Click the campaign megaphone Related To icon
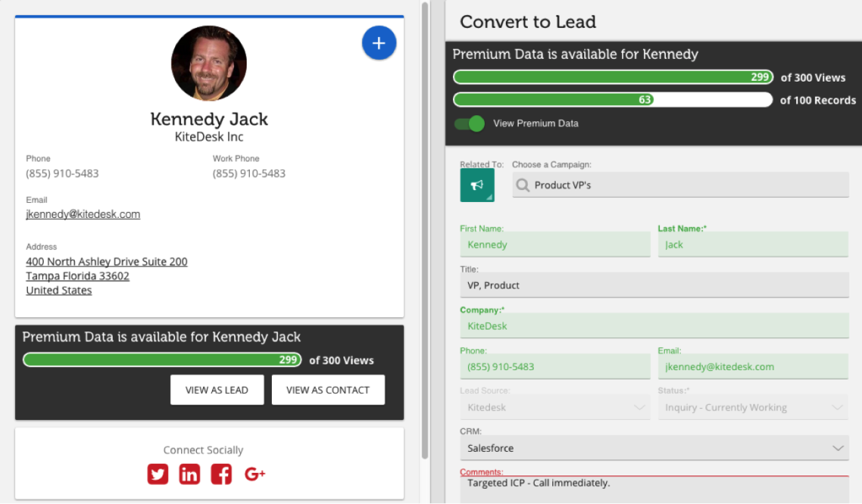862x504 pixels. (477, 185)
